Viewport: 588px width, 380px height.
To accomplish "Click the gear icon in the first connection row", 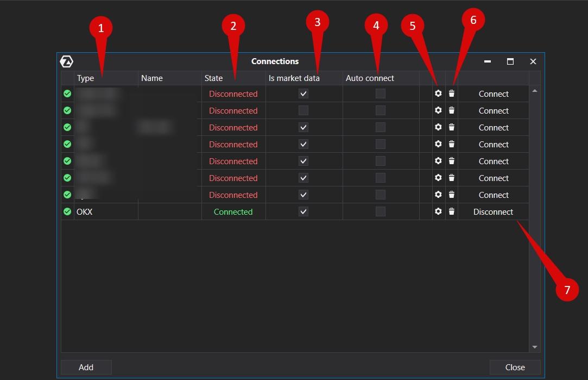I will [x=438, y=94].
